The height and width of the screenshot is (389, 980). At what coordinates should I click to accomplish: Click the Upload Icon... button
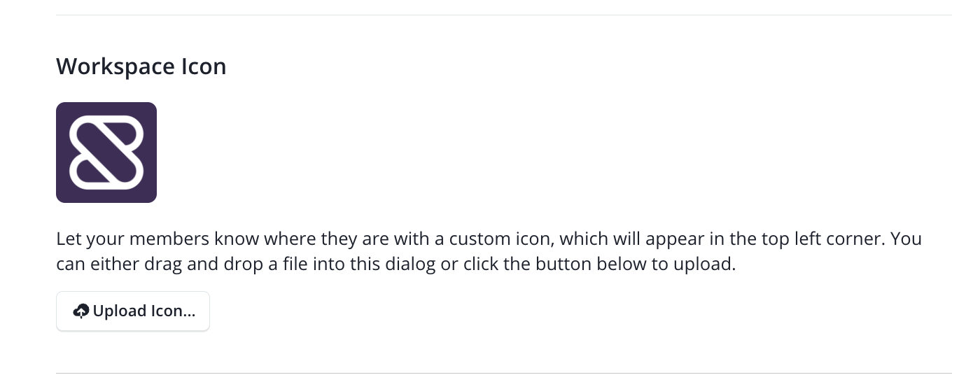point(133,311)
